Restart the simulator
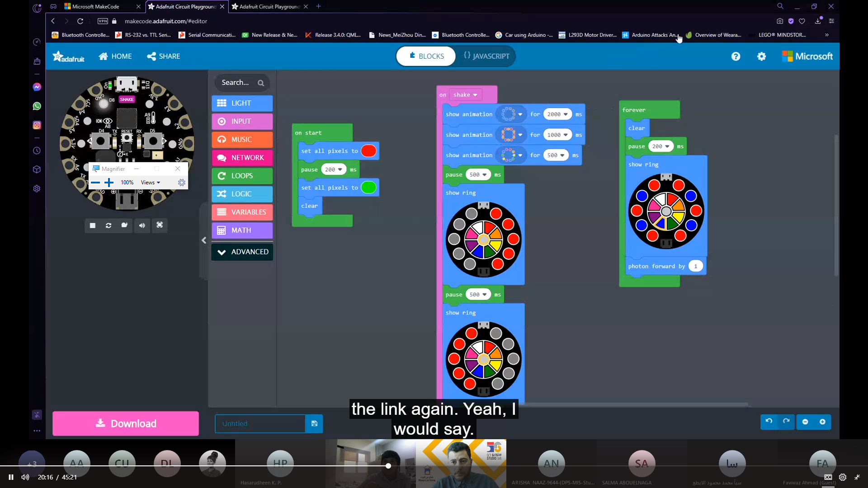Viewport: 868px width, 488px height. coord(108,225)
